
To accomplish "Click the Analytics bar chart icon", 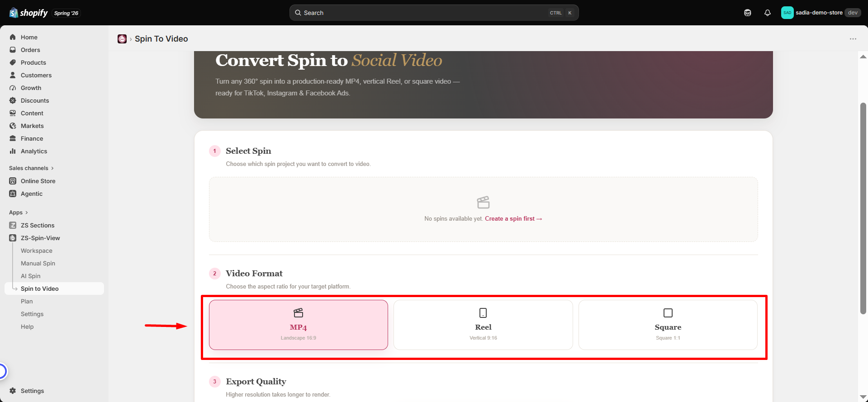I will tap(13, 151).
